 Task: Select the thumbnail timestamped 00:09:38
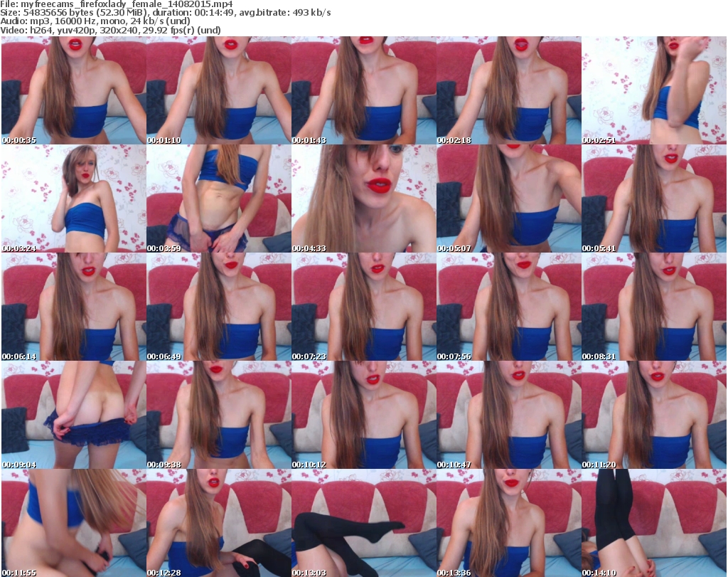pyautogui.click(x=219, y=415)
